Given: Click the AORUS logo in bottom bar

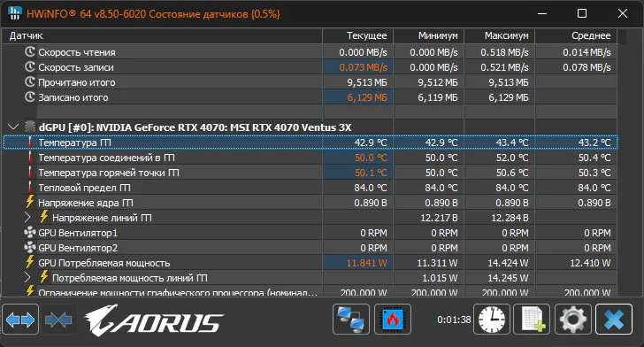Looking at the screenshot, I should point(154,320).
